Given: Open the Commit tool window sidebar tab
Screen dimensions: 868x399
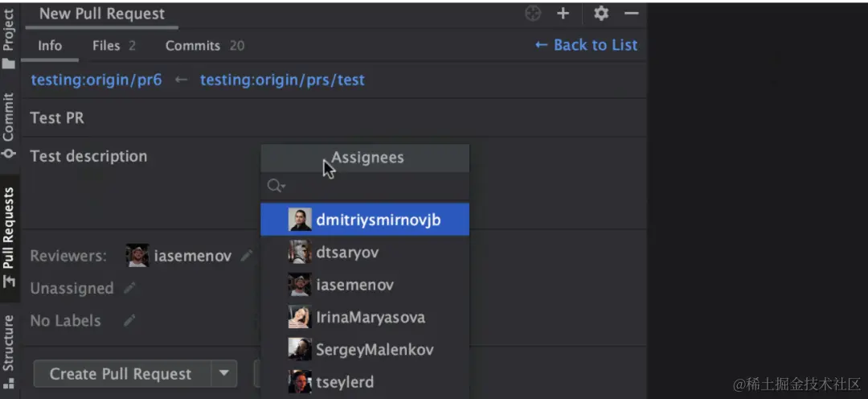Looking at the screenshot, I should pyautogui.click(x=9, y=125).
